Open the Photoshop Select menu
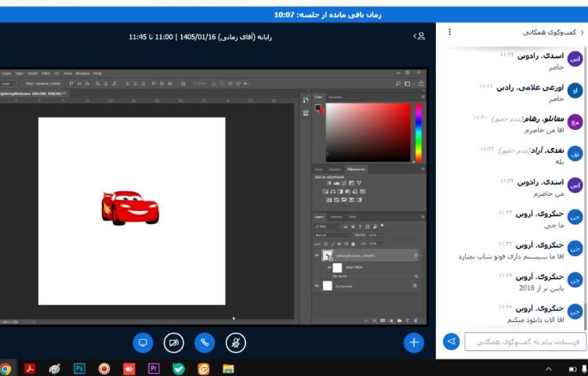Screen dimensions: 588x376 (33, 74)
